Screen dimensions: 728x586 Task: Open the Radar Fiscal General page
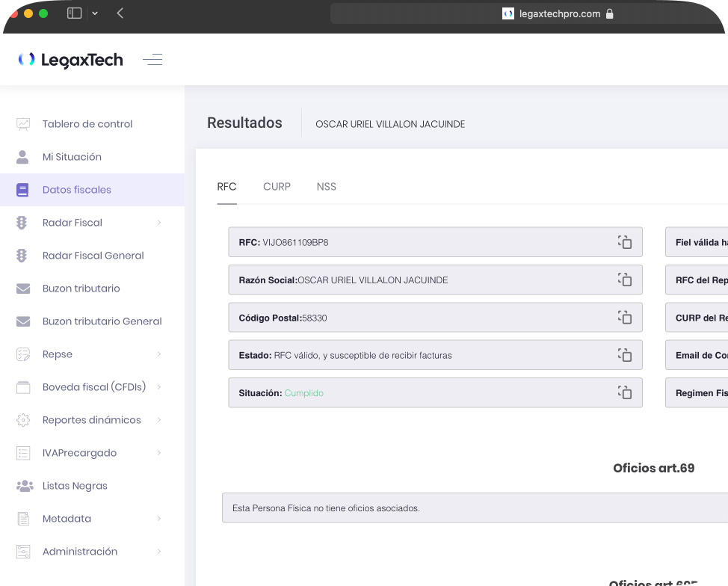93,256
